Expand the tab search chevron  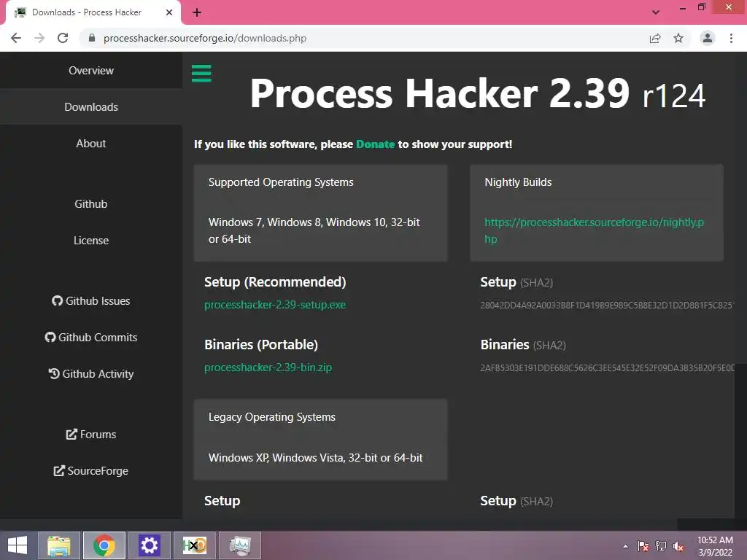[x=656, y=12]
